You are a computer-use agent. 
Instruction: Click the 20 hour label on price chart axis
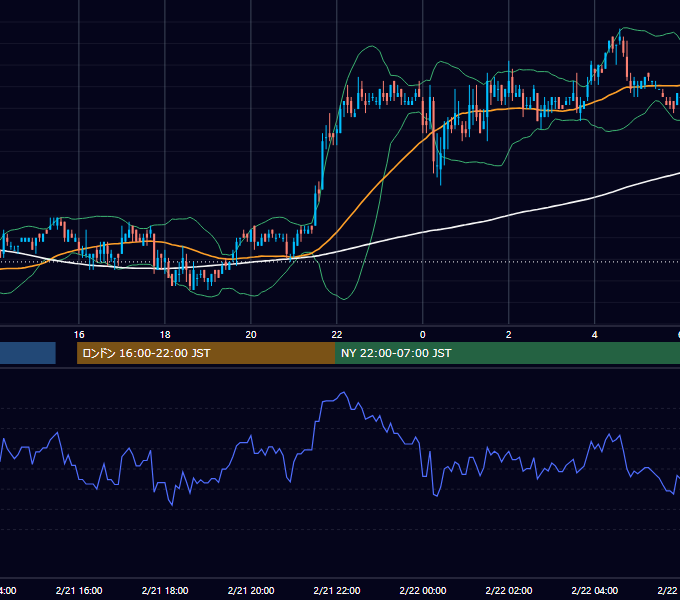251,335
